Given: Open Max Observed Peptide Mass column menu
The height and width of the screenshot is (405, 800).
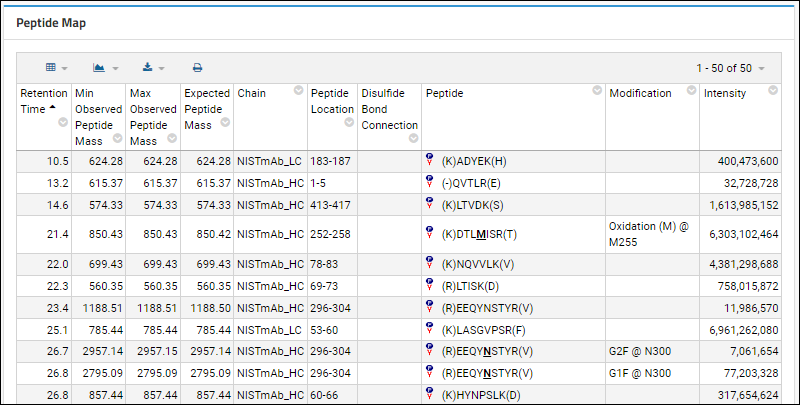Looking at the screenshot, I should 172,138.
